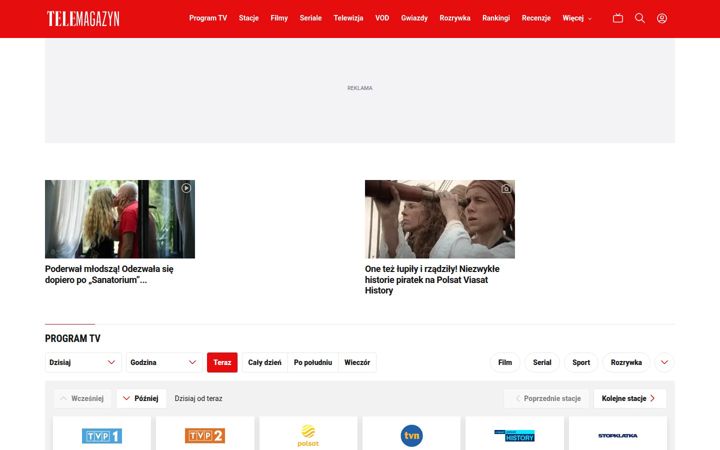This screenshot has width=720, height=450.
Task: Expand the Godzina hour dropdown
Action: 164,362
